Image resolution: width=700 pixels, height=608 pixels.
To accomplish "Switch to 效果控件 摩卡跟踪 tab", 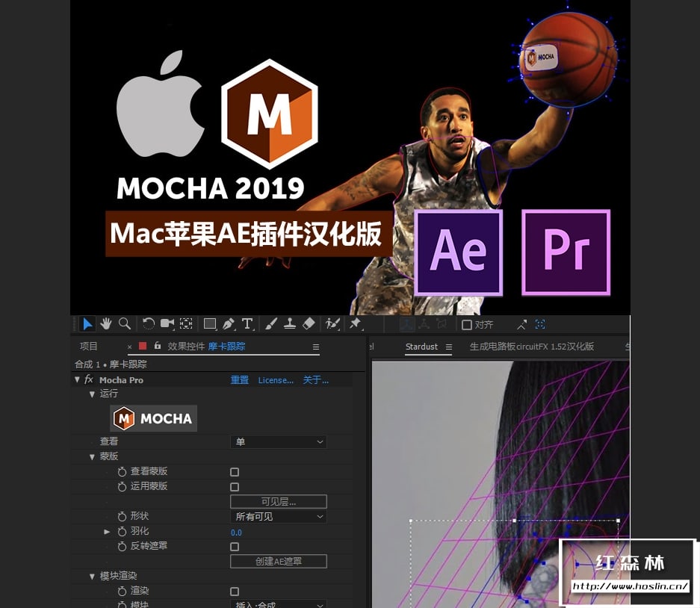I will click(x=207, y=347).
